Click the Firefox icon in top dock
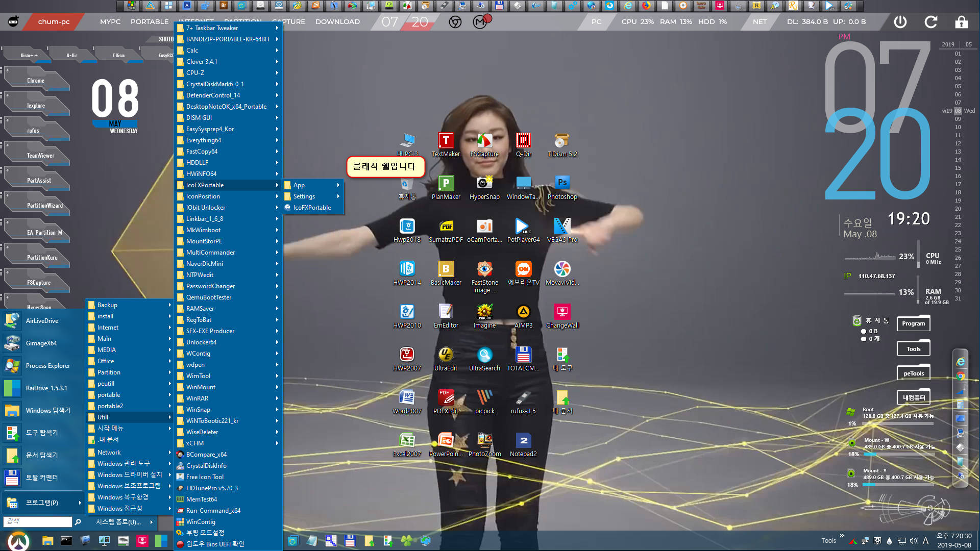Screen dimensions: 980x551 (x=646, y=6)
